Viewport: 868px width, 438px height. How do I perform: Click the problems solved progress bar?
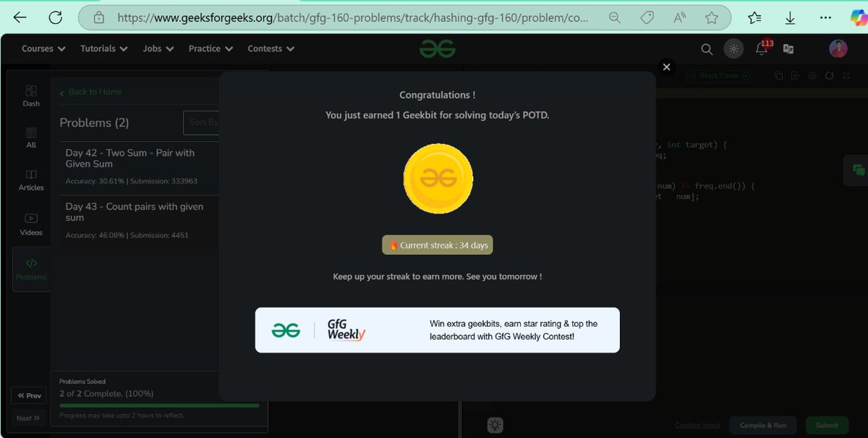(159, 405)
